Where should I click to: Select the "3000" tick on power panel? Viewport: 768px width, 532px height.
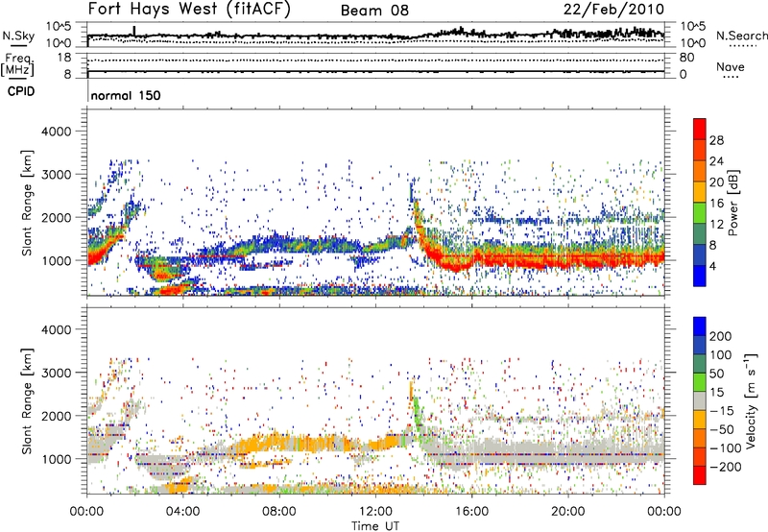coord(56,175)
